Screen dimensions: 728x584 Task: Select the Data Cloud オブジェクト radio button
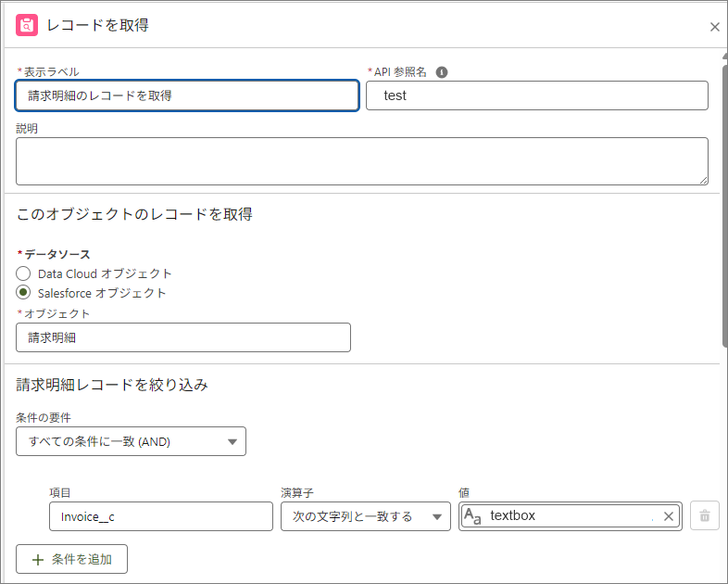23,273
